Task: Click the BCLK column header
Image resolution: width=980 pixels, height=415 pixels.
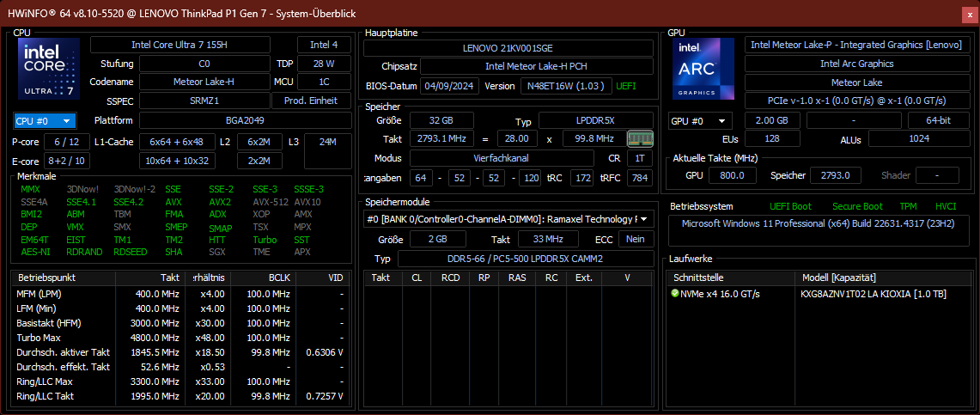Action: [x=263, y=278]
